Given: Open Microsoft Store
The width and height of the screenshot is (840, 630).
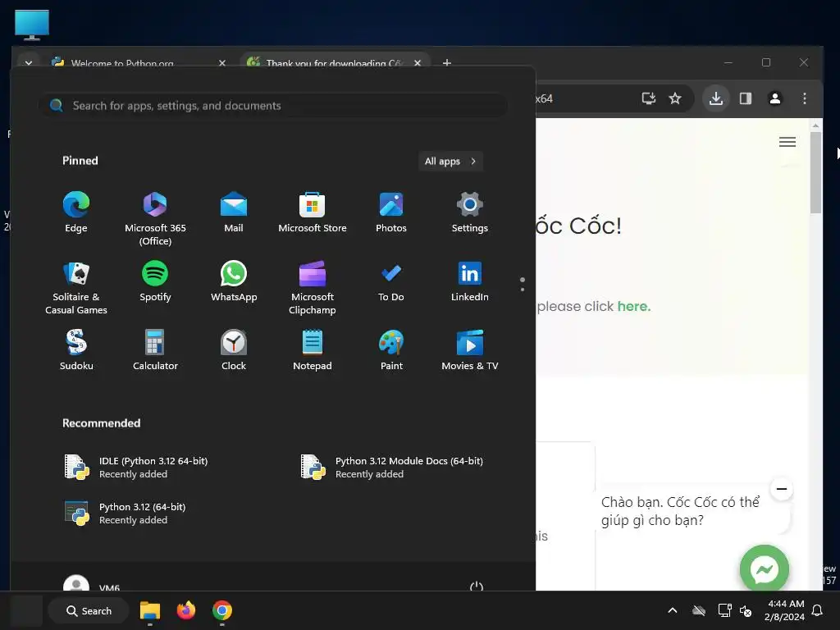Looking at the screenshot, I should (x=313, y=212).
